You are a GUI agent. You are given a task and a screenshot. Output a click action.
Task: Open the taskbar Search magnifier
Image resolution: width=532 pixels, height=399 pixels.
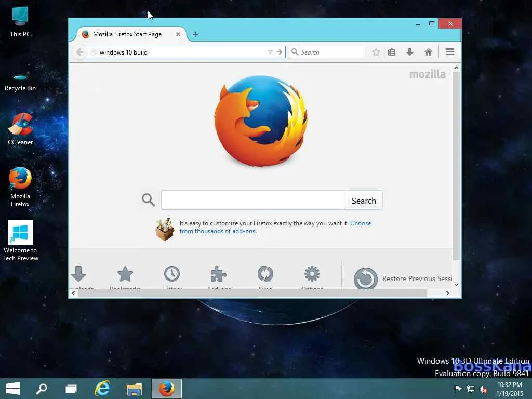pyautogui.click(x=42, y=389)
